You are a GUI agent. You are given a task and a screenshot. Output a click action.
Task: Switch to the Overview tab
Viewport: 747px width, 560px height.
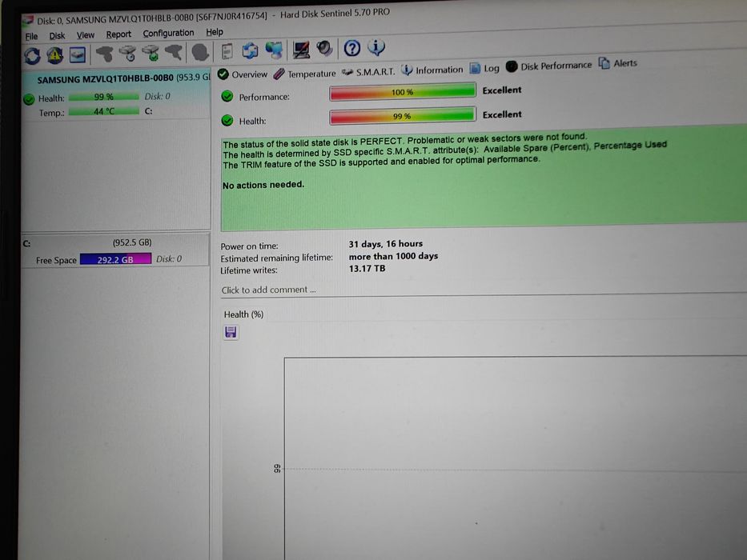pyautogui.click(x=243, y=74)
